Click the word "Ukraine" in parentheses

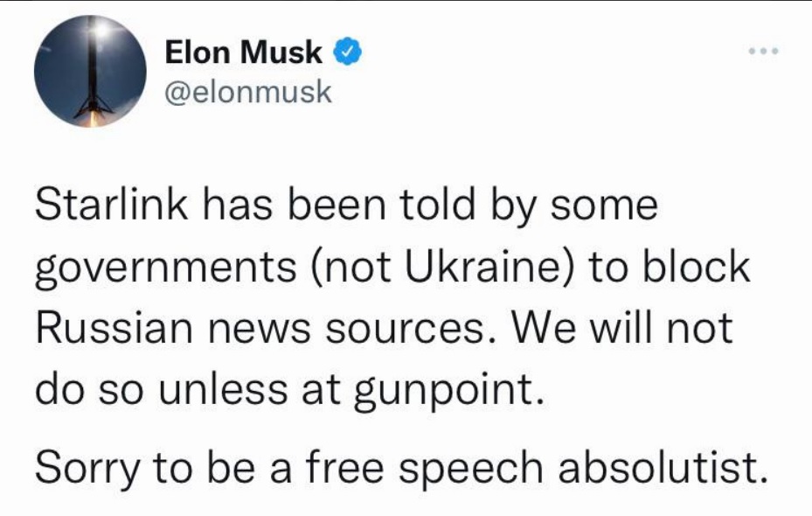482,267
